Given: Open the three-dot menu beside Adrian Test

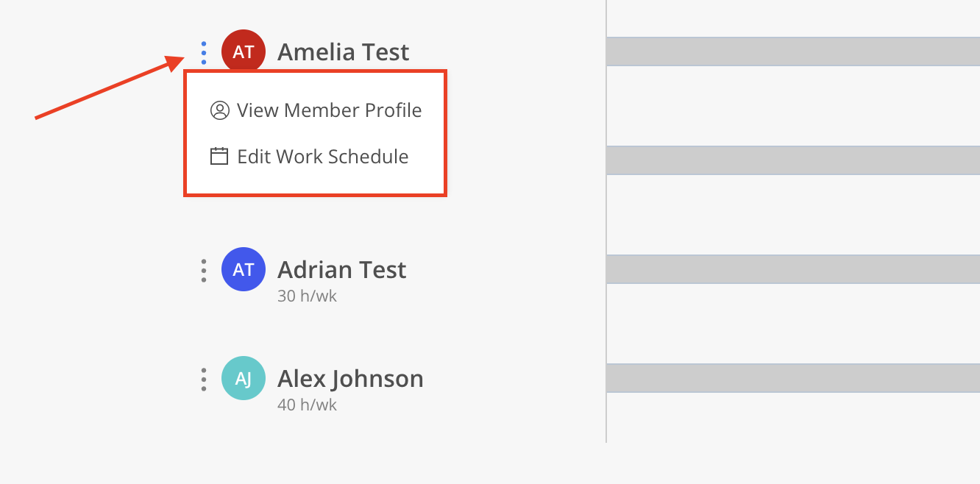Looking at the screenshot, I should point(204,270).
